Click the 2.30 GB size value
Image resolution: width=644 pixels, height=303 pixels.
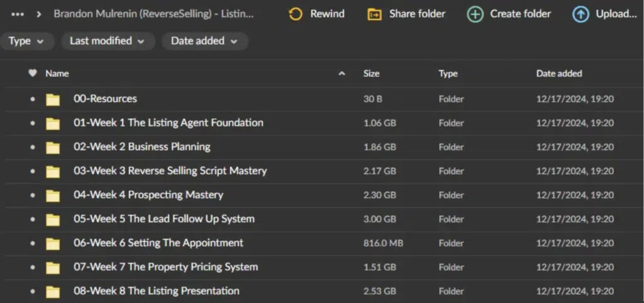point(379,195)
